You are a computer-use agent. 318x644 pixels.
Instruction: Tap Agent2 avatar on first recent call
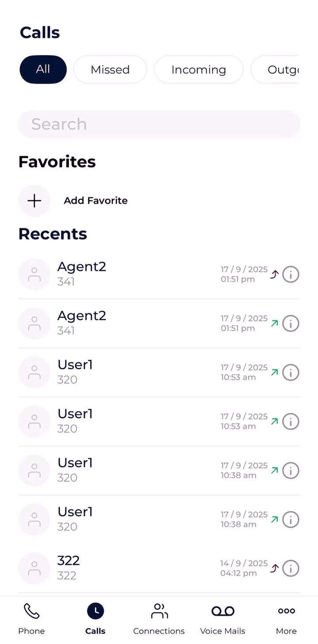(34, 274)
